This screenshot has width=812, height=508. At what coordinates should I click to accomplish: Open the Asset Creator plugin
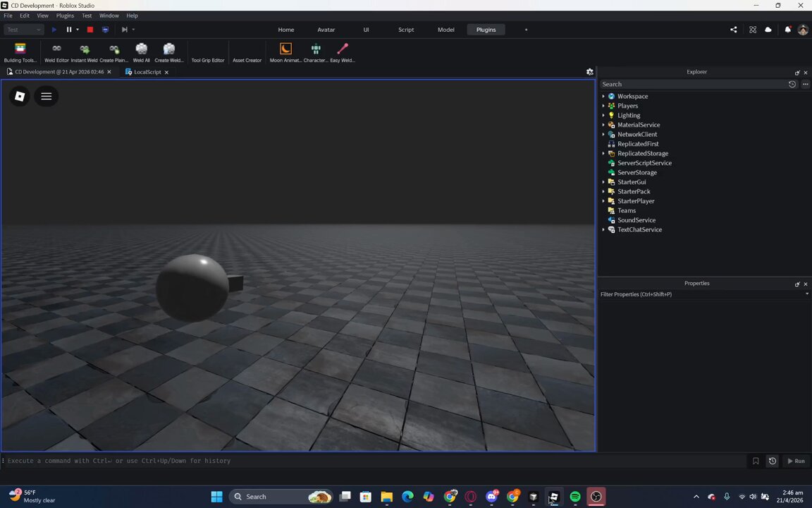[247, 52]
